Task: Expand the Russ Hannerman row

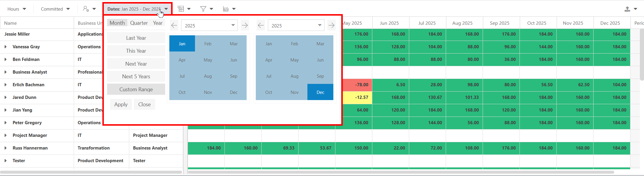Action: coord(6,148)
